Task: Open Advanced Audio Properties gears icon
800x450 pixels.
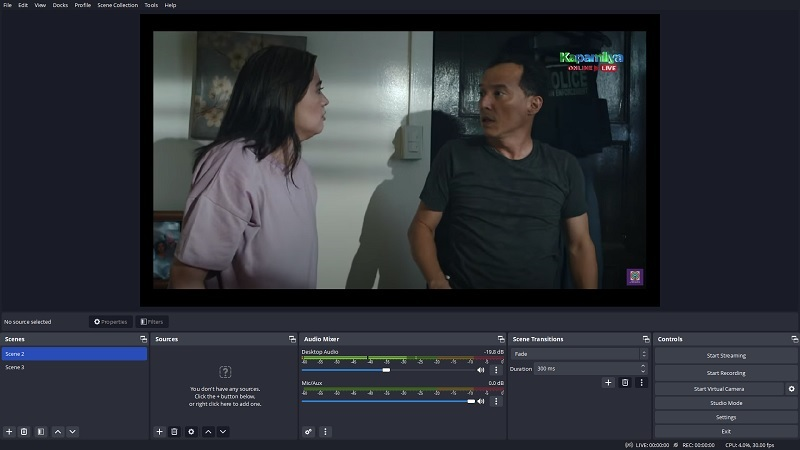Action: (308, 432)
